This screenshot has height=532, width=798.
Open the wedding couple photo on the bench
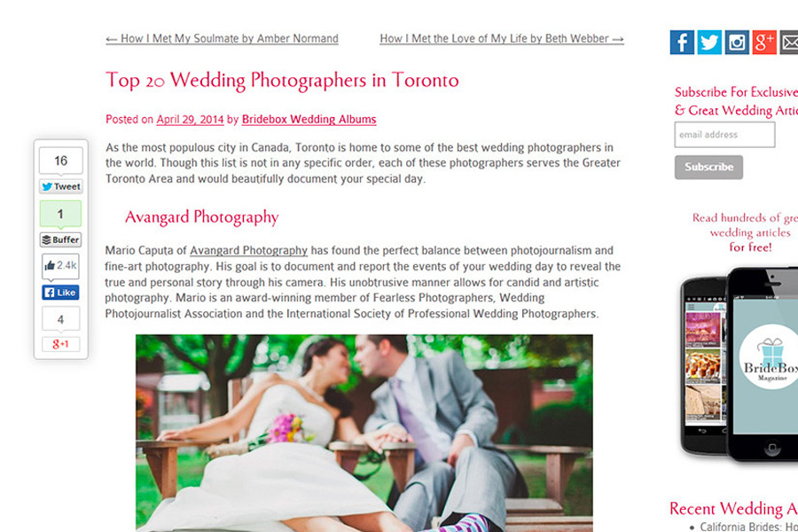pyautogui.click(x=364, y=434)
